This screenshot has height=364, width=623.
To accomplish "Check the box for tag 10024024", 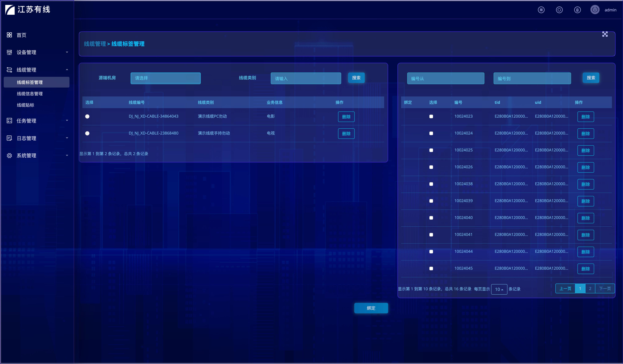I will [431, 133].
